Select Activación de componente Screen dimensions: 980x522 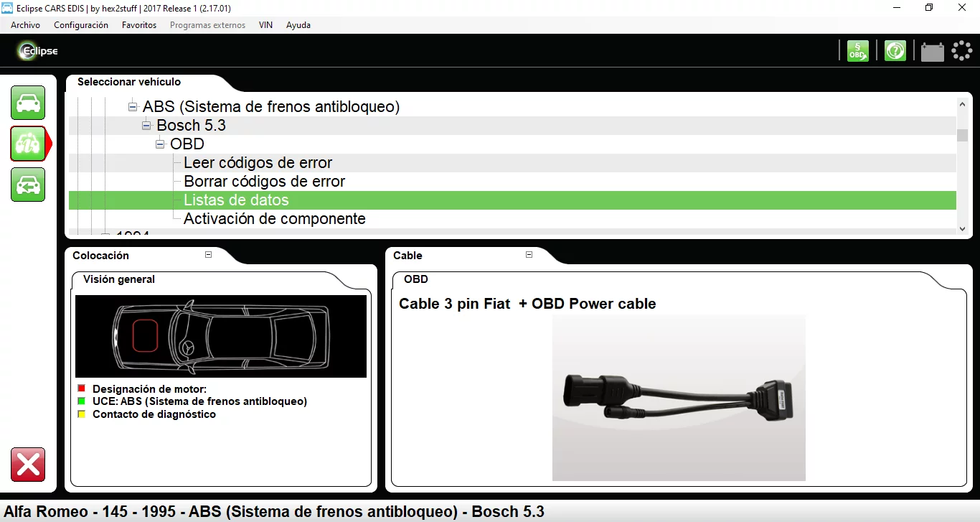point(274,219)
